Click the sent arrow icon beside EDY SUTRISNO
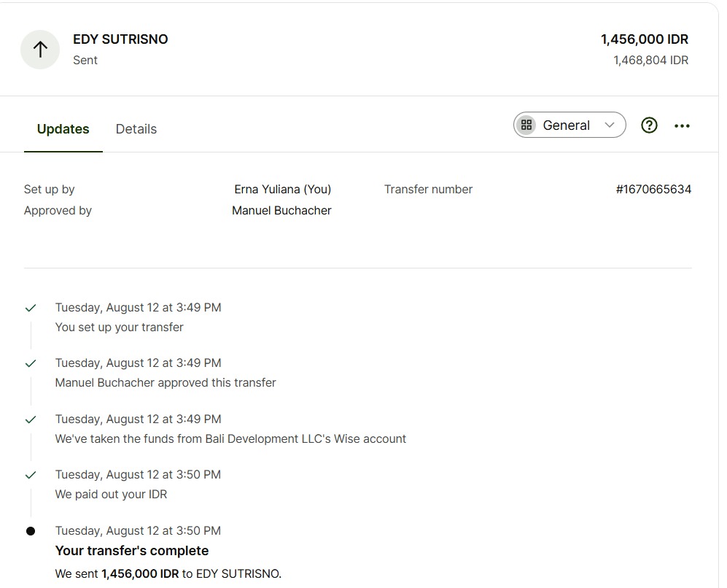Image resolution: width=727 pixels, height=588 pixels. 40,50
